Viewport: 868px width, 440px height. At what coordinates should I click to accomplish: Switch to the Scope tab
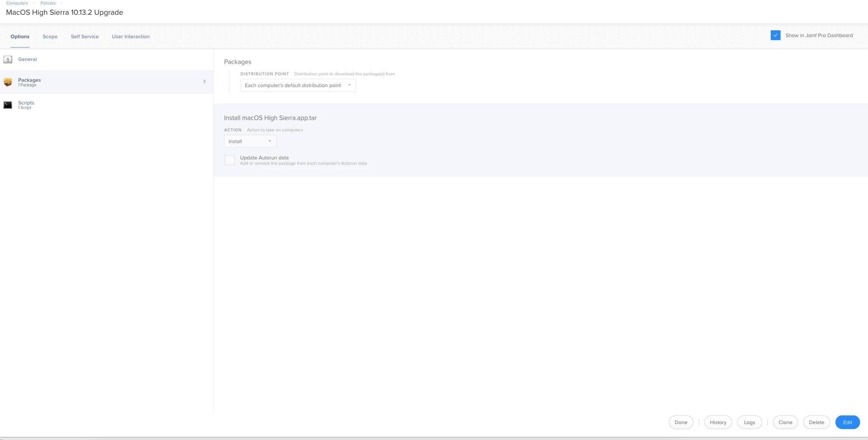pyautogui.click(x=50, y=36)
